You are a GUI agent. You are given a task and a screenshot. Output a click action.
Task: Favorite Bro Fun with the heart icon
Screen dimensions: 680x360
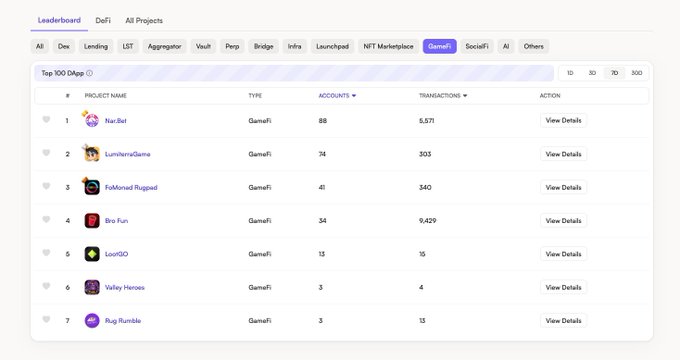pos(46,219)
